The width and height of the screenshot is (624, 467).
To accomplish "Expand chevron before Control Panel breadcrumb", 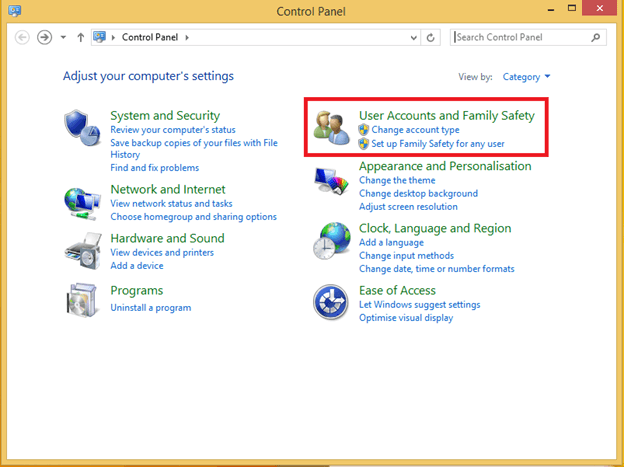I will (x=113, y=37).
